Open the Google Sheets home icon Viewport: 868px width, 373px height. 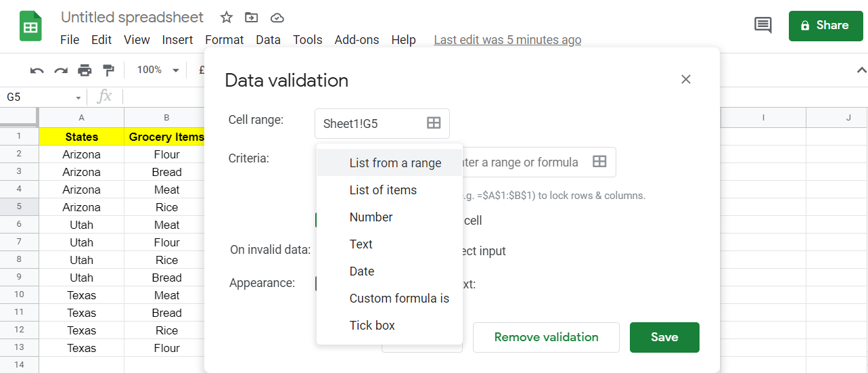[30, 27]
